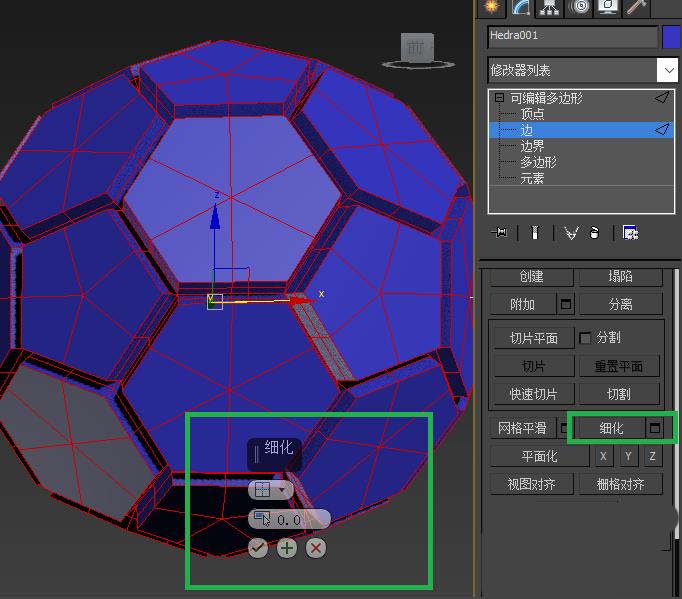Viewport: 682px width, 599px height.
Task: Click the 快速切片 button
Action: point(533,394)
